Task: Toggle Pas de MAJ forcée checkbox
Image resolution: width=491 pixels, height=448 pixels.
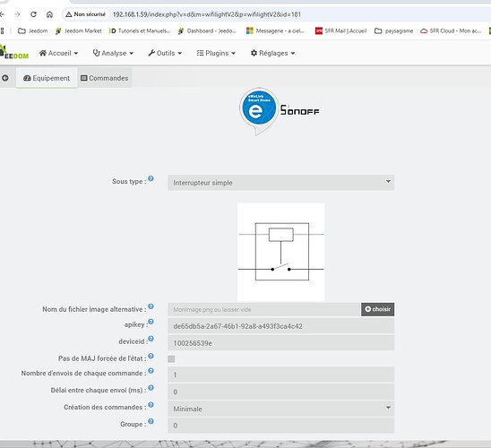Action: (x=171, y=358)
